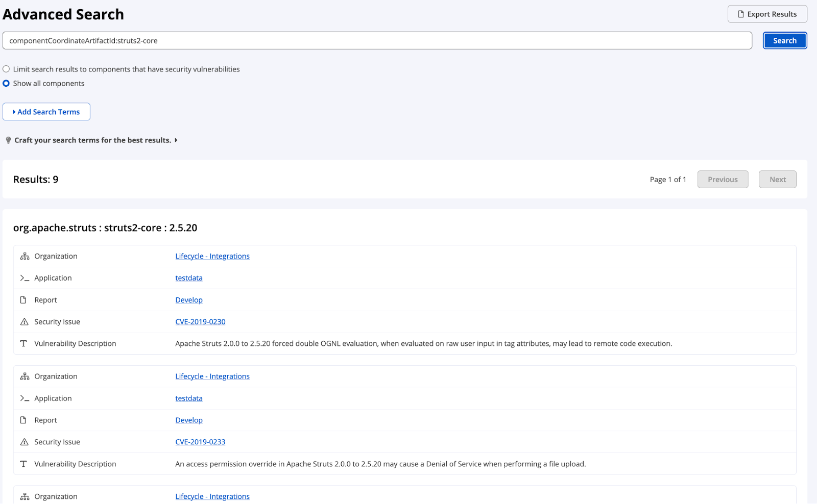The height and width of the screenshot is (504, 817).
Task: Click text icon beside OGNL vulnerability description
Action: [23, 344]
